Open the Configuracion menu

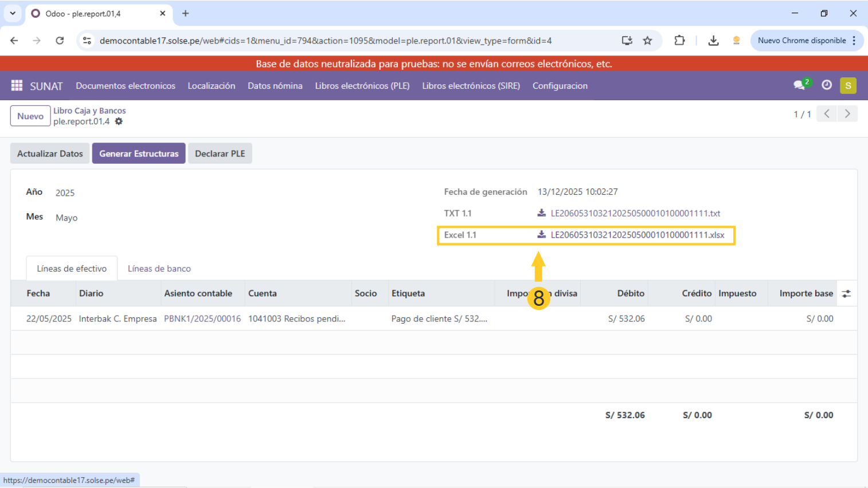pyautogui.click(x=560, y=86)
